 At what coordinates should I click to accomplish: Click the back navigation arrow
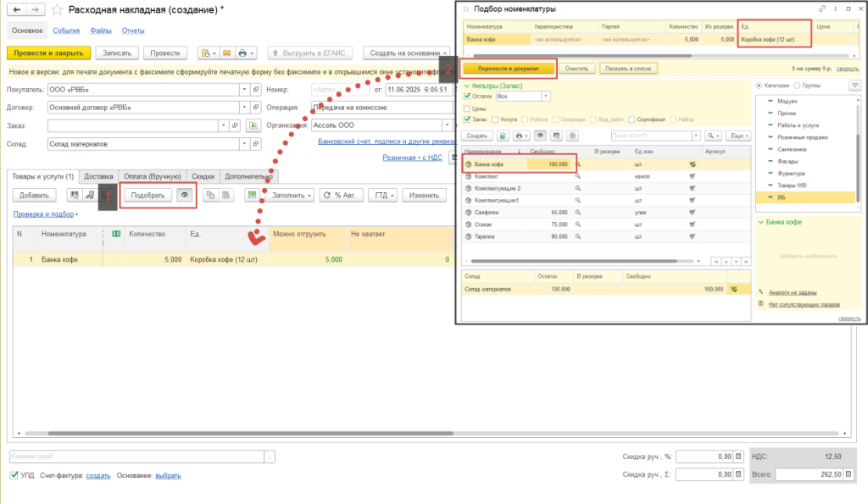[16, 10]
